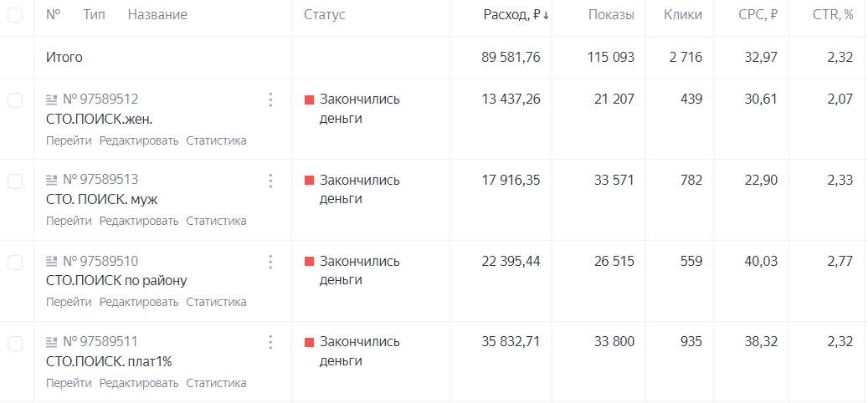
Task: Click the Статус column header
Action: tap(325, 16)
